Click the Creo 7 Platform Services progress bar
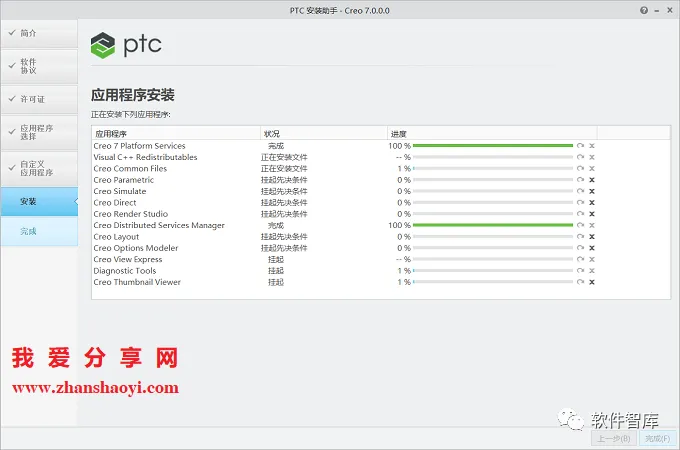This screenshot has width=680, height=450. (x=493, y=146)
